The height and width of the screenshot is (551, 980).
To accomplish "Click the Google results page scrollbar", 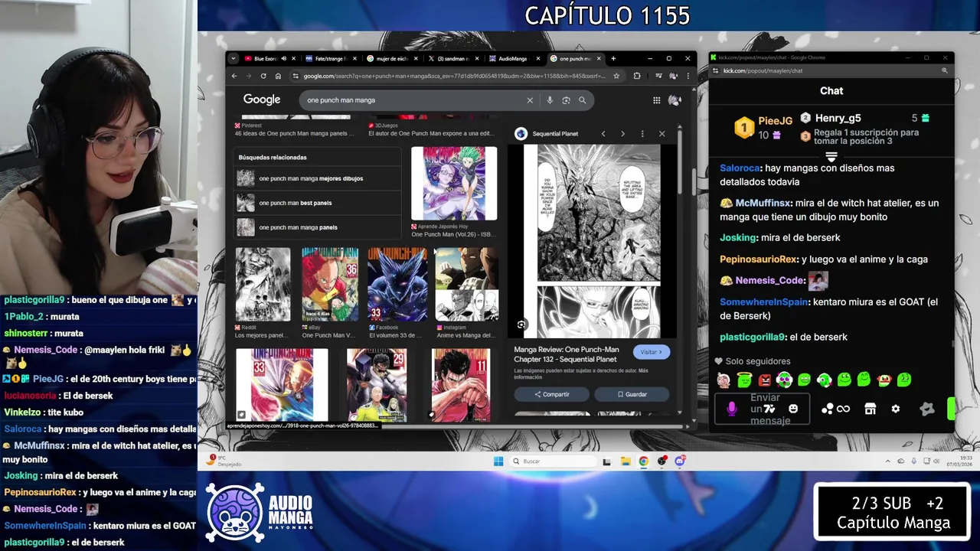I will click(x=694, y=181).
